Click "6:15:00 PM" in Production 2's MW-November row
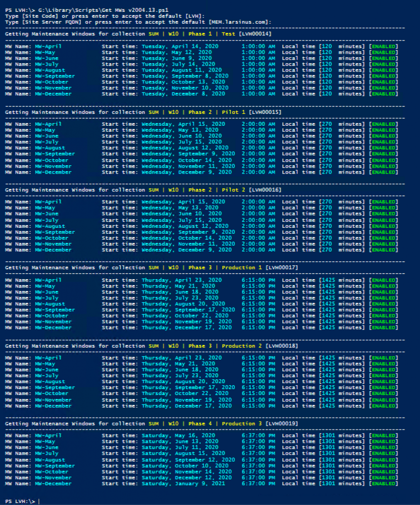This screenshot has width=420, height=505. pos(259,400)
